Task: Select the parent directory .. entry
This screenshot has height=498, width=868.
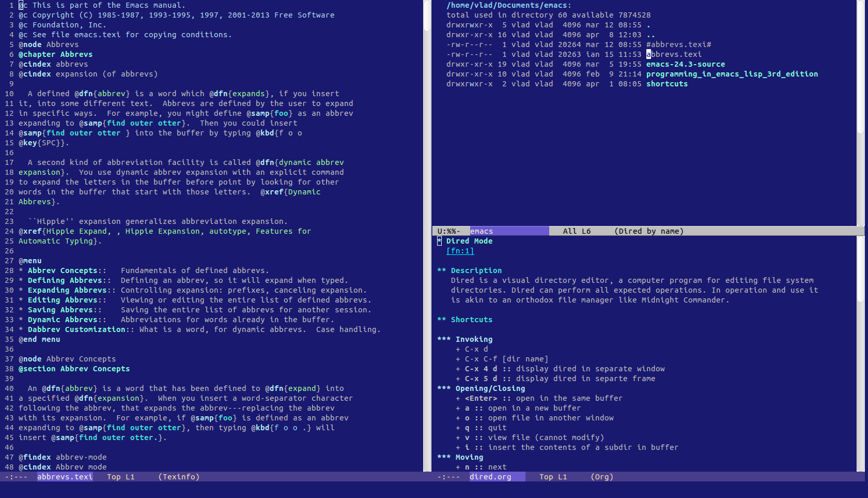Action: [650, 35]
